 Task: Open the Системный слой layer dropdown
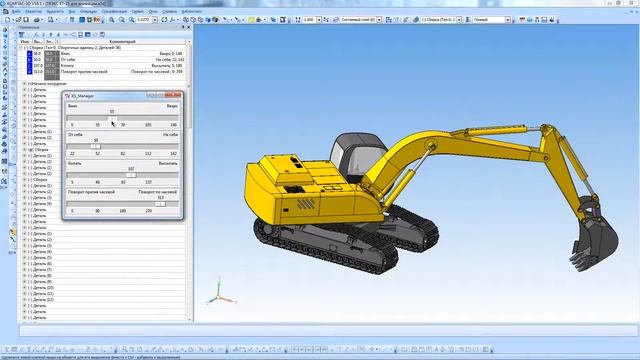tap(379, 20)
